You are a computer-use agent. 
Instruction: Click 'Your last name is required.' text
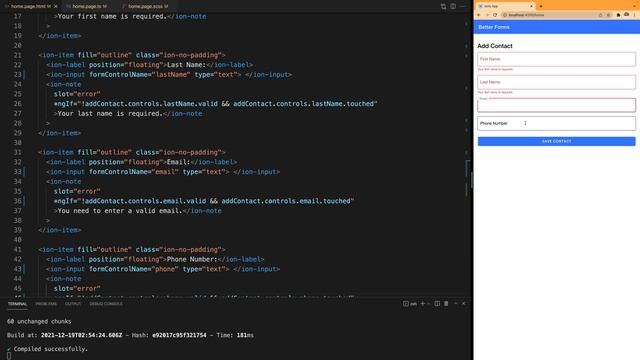point(110,113)
